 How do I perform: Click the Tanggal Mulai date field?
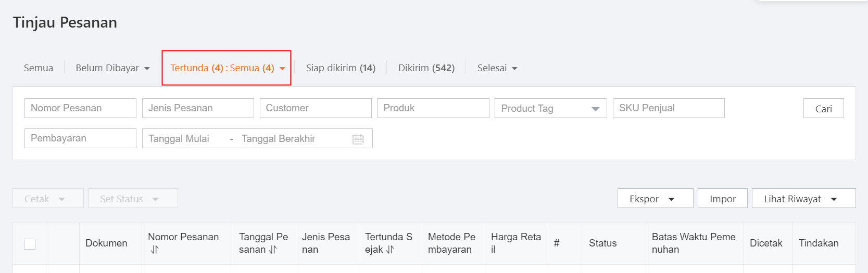point(182,139)
